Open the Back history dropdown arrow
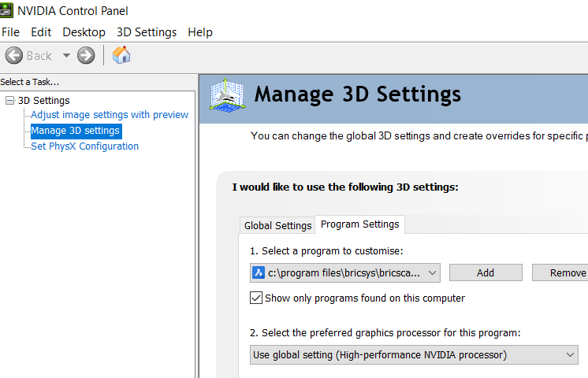Screen dimensions: 588x378 coord(66,56)
